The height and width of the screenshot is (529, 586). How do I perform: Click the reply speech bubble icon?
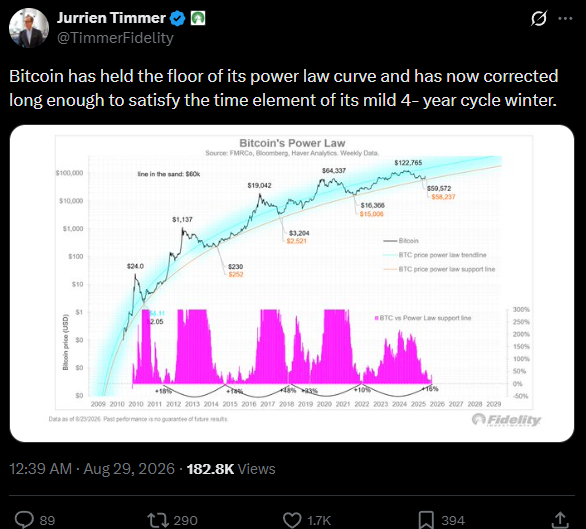pyautogui.click(x=24, y=520)
